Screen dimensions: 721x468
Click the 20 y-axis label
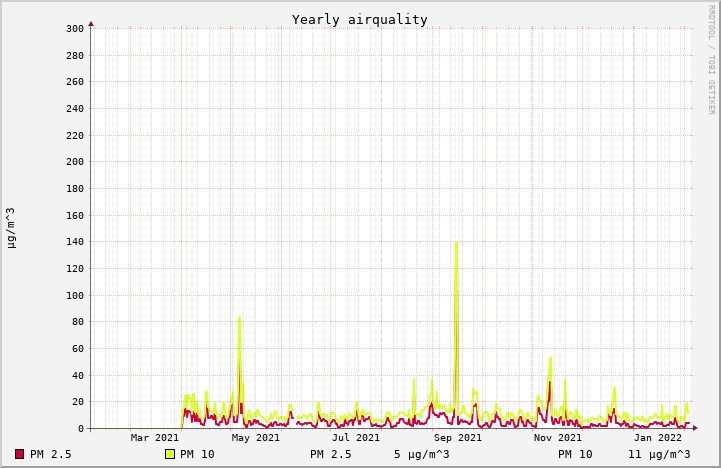[x=78, y=402]
